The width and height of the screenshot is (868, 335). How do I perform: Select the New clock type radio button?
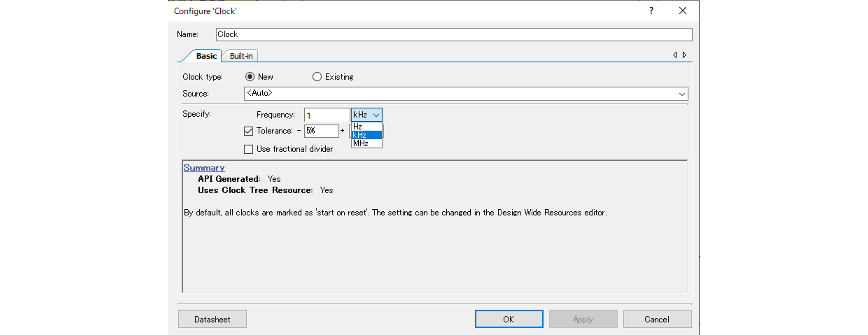250,77
